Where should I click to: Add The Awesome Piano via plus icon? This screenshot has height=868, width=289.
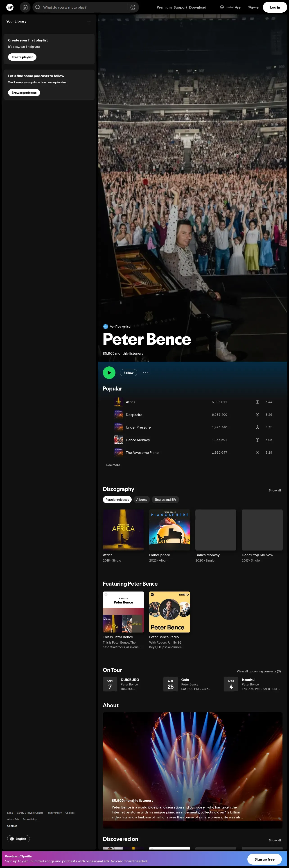coord(257,452)
